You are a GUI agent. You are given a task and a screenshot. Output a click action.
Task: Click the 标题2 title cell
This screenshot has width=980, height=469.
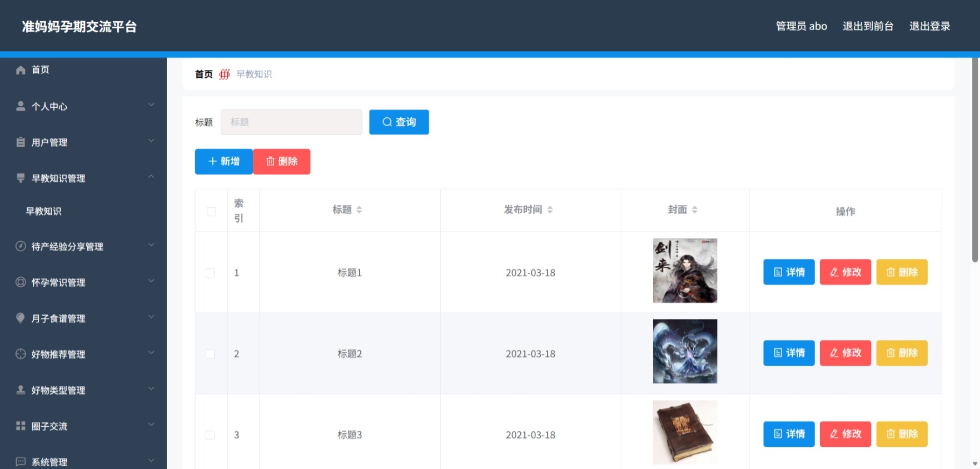click(x=350, y=354)
